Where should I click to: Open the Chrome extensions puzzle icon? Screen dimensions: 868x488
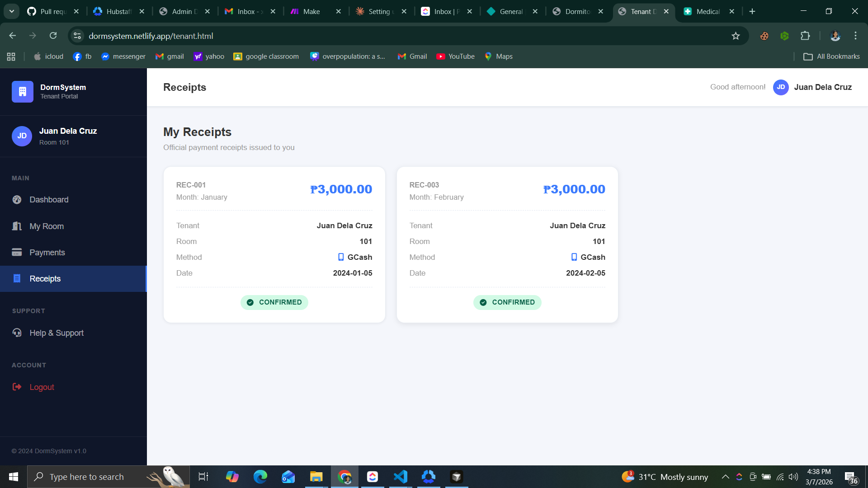click(806, 36)
